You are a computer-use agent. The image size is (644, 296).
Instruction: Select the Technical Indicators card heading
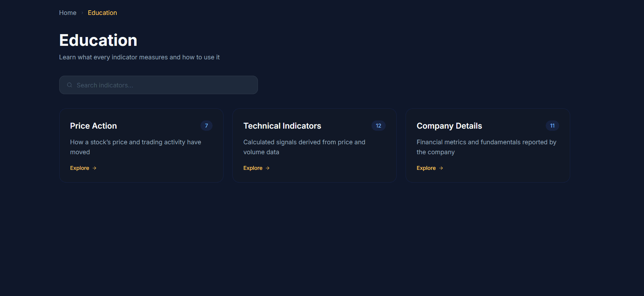pos(282,126)
